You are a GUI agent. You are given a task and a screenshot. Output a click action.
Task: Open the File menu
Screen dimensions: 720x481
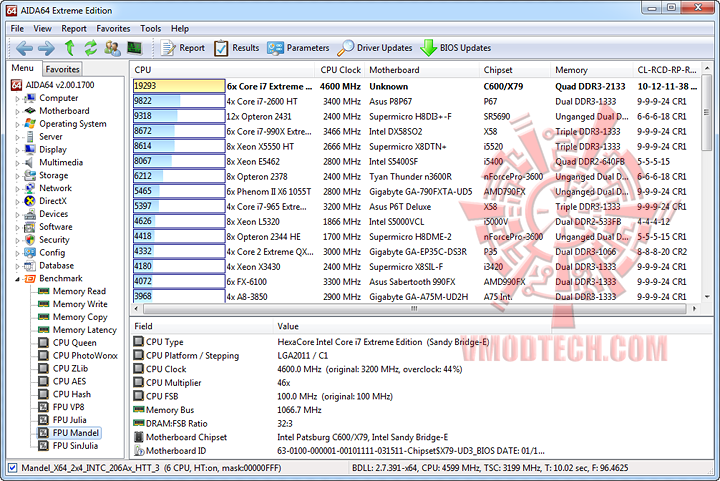(x=17, y=28)
